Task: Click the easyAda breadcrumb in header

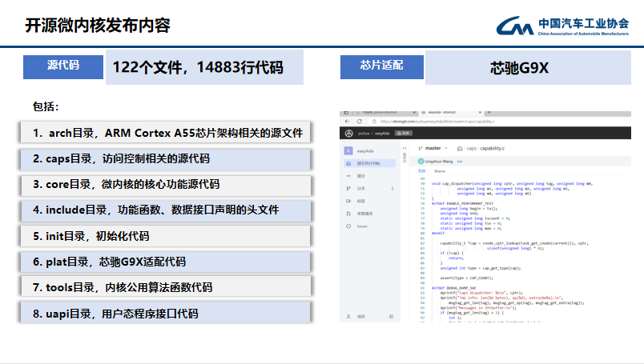Action: (x=382, y=134)
